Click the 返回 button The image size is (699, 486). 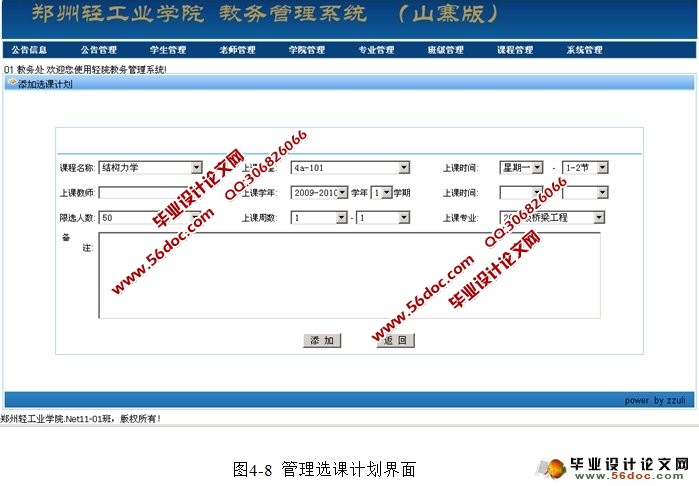pos(395,340)
